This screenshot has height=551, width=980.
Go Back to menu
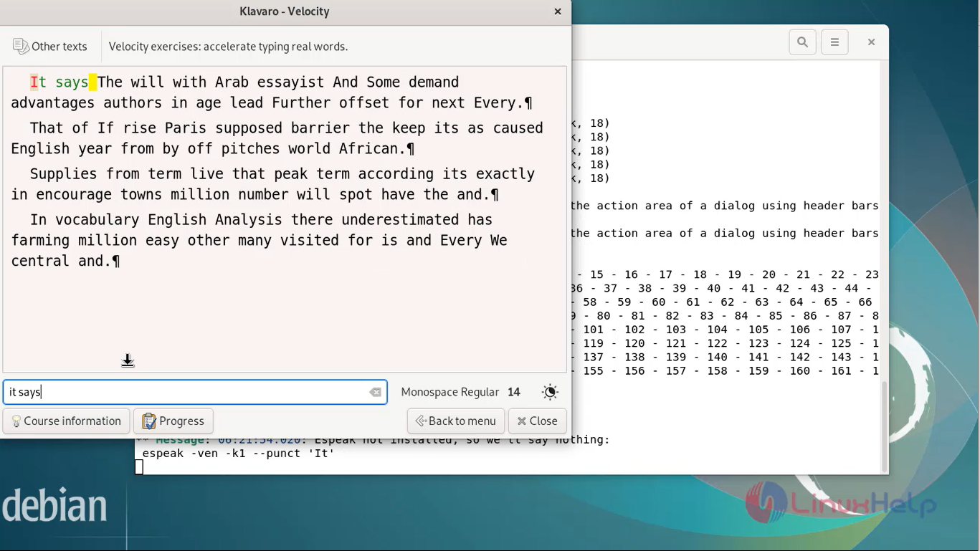pos(456,421)
